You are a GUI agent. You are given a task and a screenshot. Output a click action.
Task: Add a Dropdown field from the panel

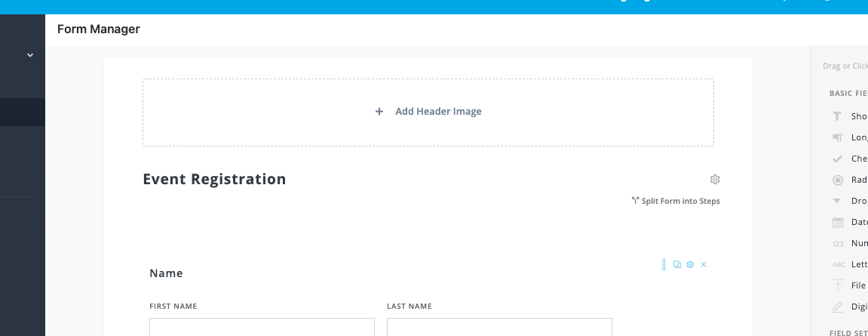click(x=848, y=201)
